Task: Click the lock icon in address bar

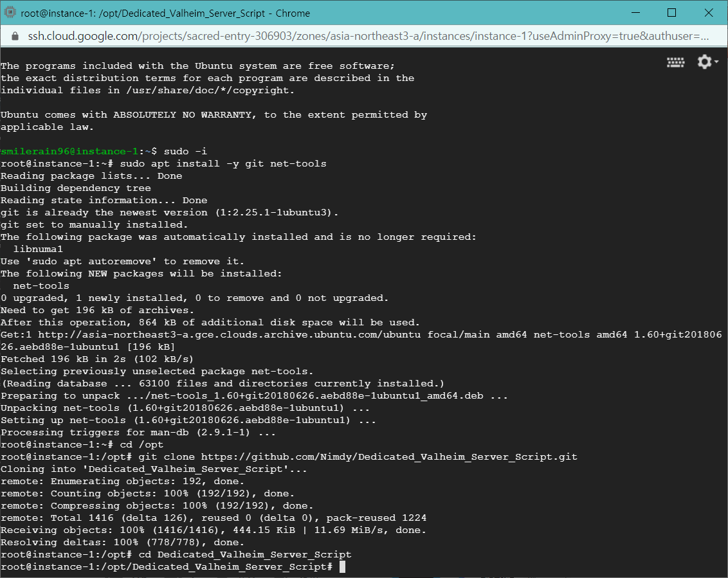Action: (15, 36)
